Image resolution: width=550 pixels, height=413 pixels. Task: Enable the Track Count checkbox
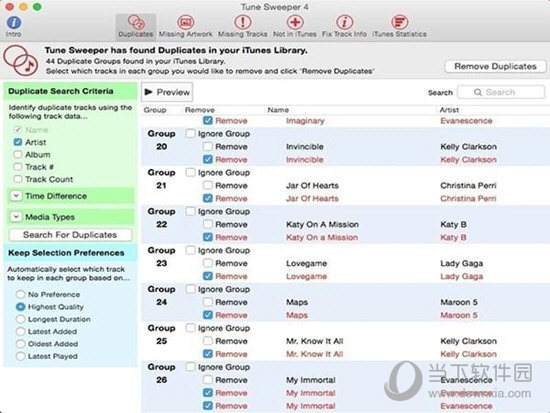coord(18,179)
